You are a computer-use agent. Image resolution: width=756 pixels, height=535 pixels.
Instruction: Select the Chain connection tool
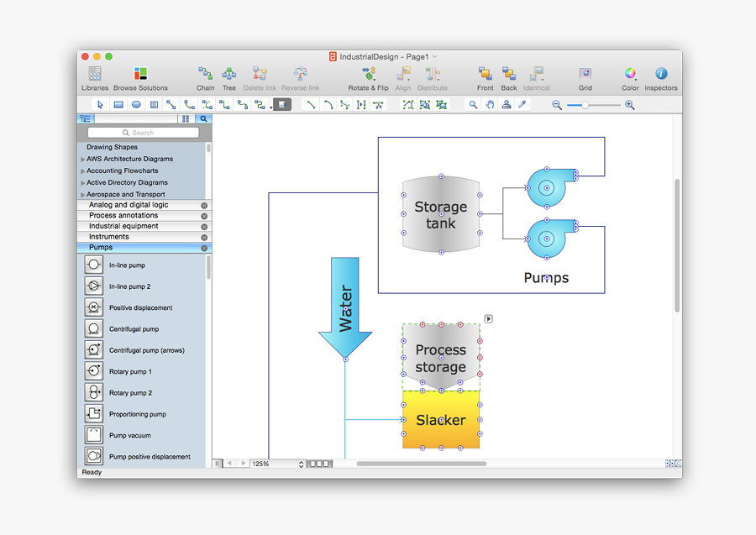[x=205, y=76]
